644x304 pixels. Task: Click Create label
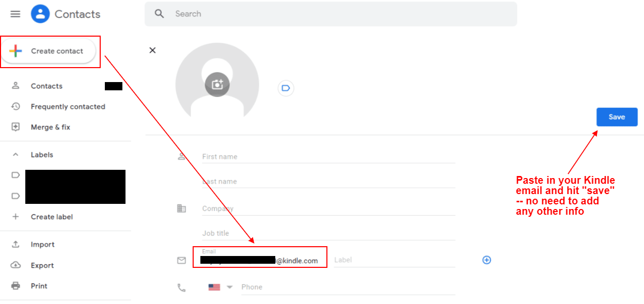52,217
